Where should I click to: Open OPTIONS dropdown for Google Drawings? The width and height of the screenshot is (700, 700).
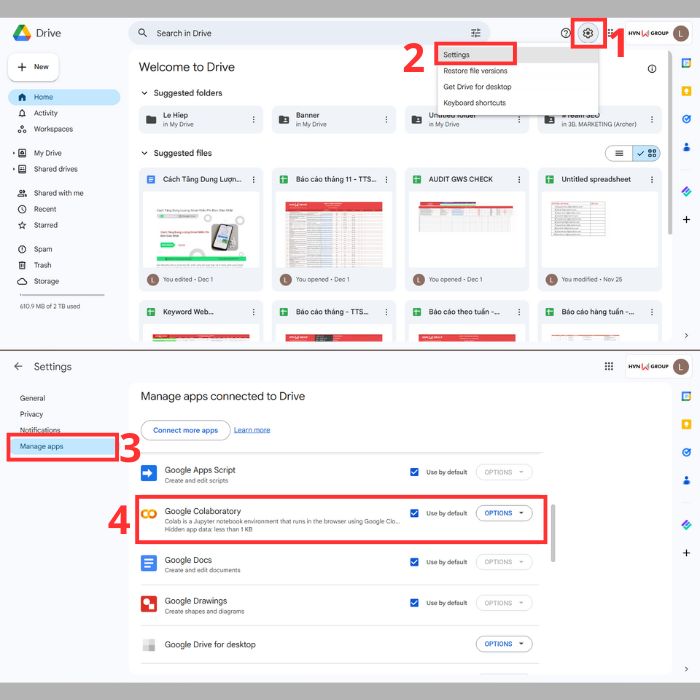click(x=504, y=603)
